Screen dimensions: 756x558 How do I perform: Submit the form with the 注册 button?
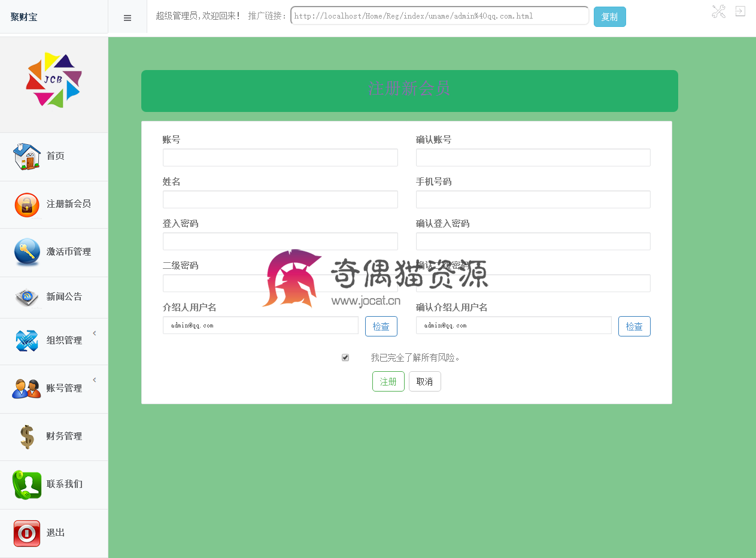click(388, 381)
